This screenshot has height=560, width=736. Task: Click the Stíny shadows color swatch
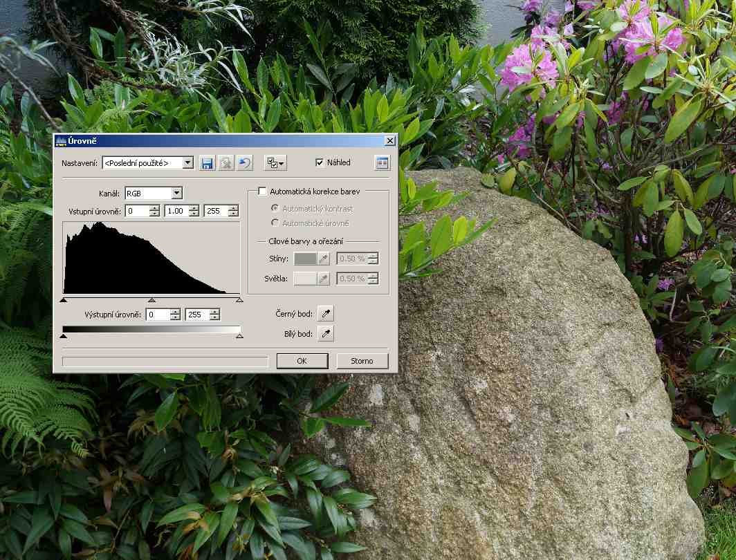tap(305, 259)
